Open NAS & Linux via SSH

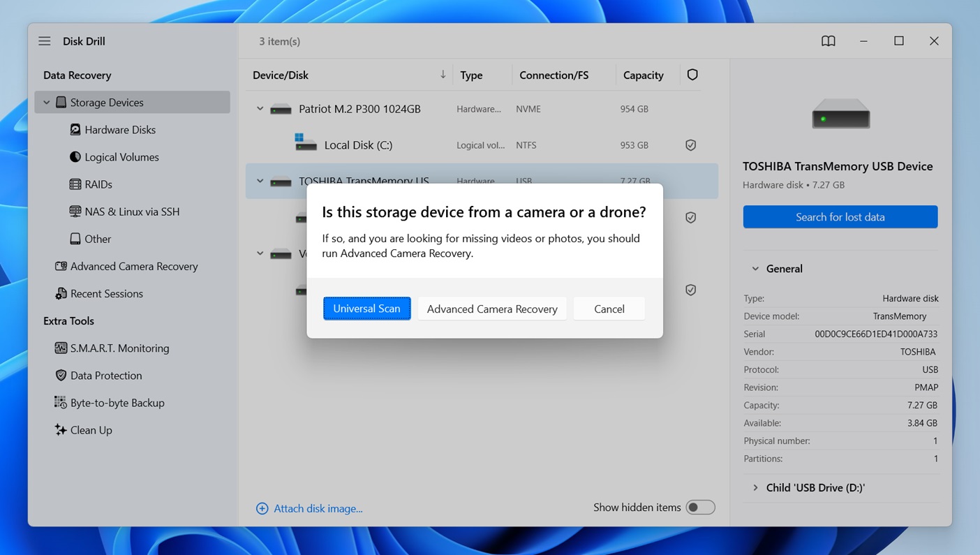click(x=132, y=212)
